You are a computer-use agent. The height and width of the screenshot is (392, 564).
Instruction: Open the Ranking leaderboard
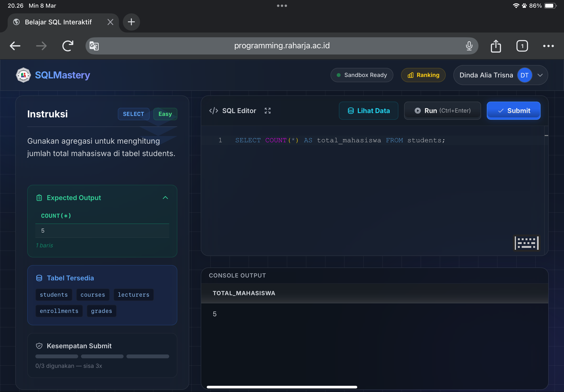423,75
